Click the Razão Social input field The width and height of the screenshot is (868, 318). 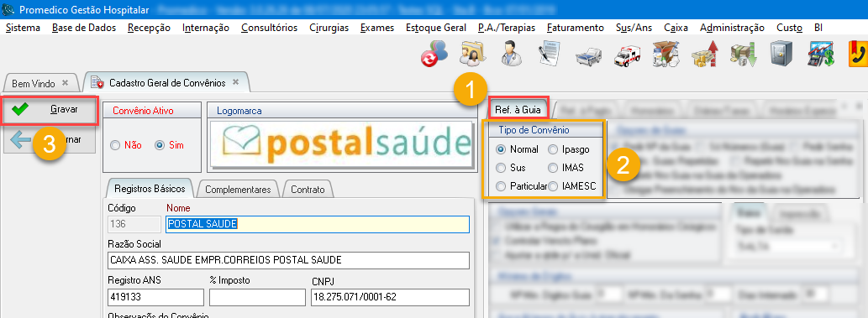pos(289,260)
